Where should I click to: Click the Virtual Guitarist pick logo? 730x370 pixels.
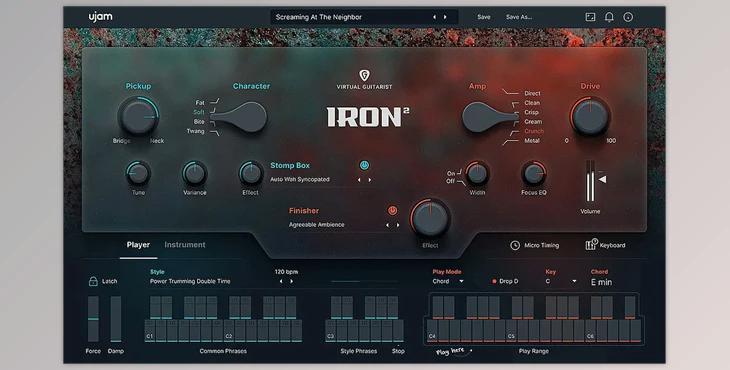click(365, 75)
